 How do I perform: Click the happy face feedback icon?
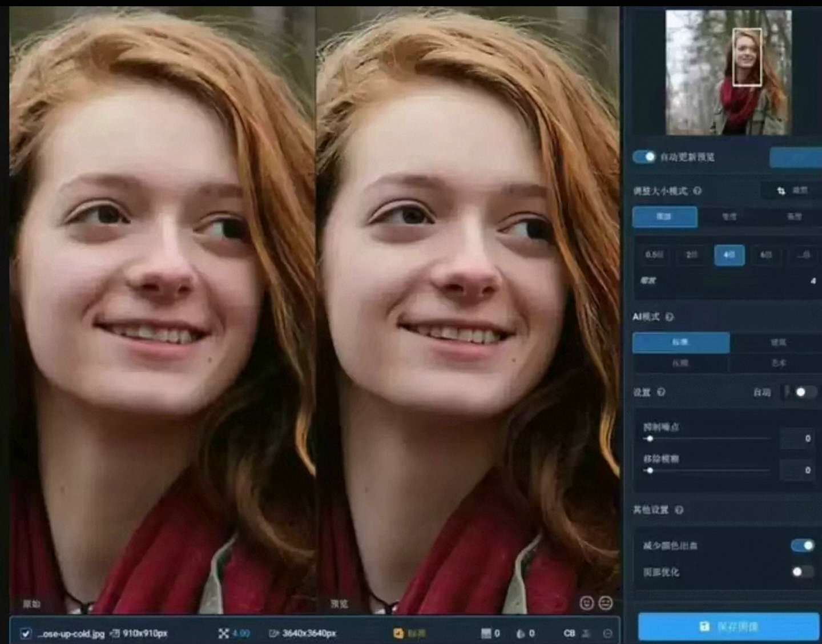pyautogui.click(x=586, y=603)
